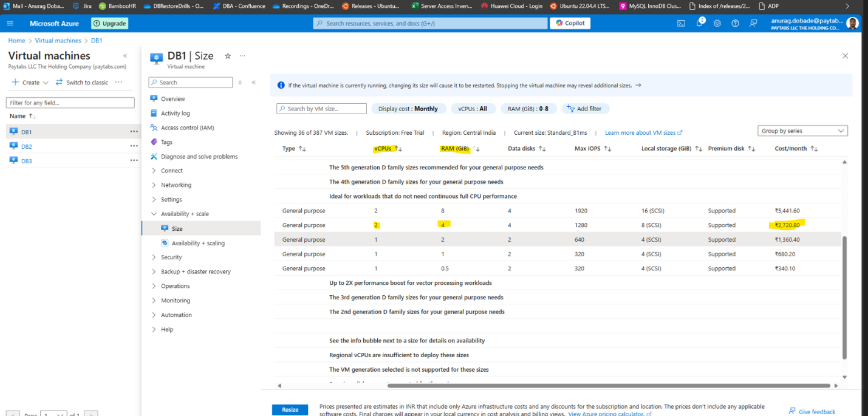This screenshot has width=868, height=416.
Task: Open the Azure portal hamburger menu
Action: pos(10,23)
